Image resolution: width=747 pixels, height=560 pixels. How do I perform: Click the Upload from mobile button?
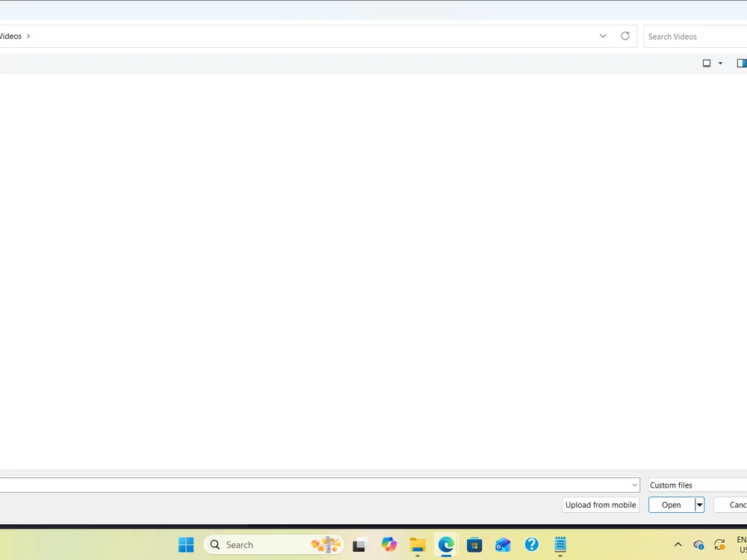(x=601, y=505)
